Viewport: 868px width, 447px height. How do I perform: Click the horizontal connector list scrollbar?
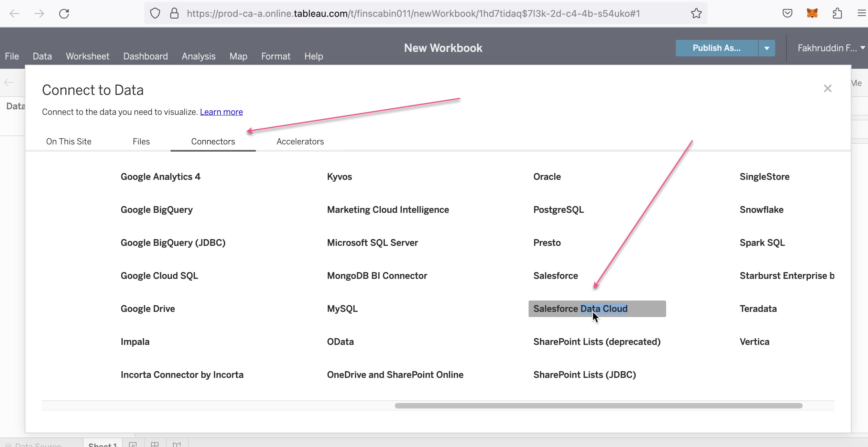tap(598, 406)
